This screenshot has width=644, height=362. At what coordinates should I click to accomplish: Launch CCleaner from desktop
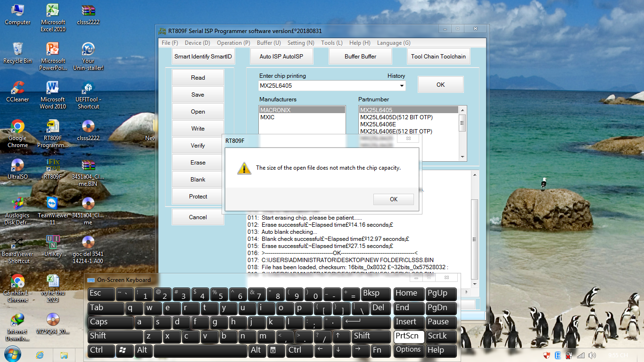(17, 91)
